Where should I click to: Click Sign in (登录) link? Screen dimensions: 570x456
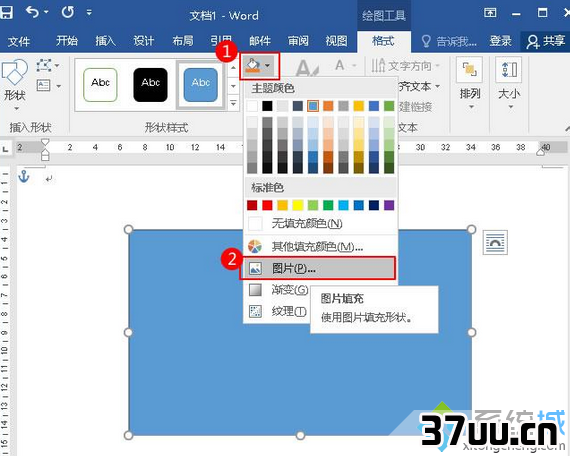[500, 41]
